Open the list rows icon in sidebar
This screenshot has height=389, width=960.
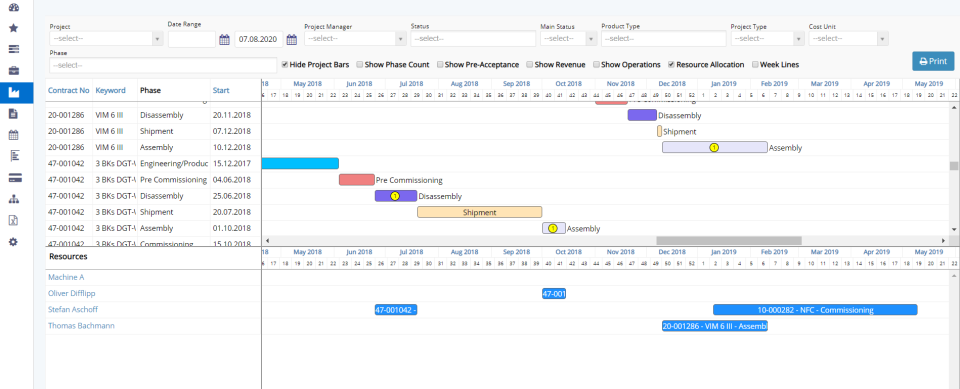pos(13,49)
